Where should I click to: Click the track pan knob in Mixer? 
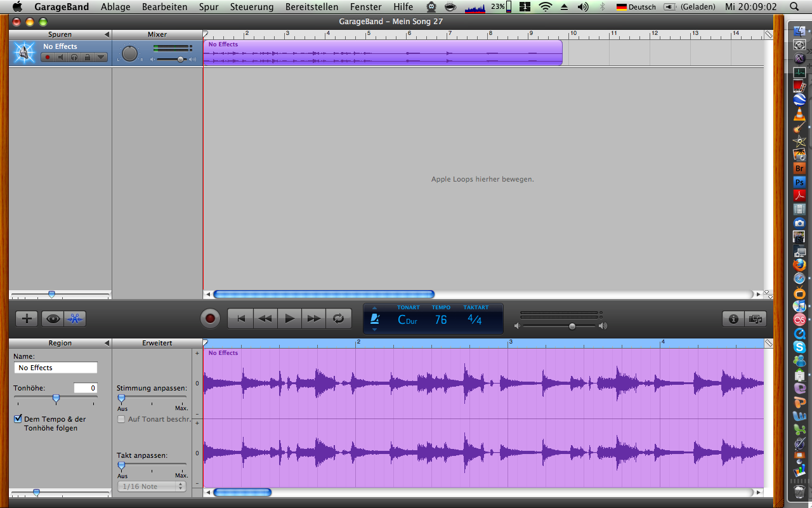[x=129, y=54]
